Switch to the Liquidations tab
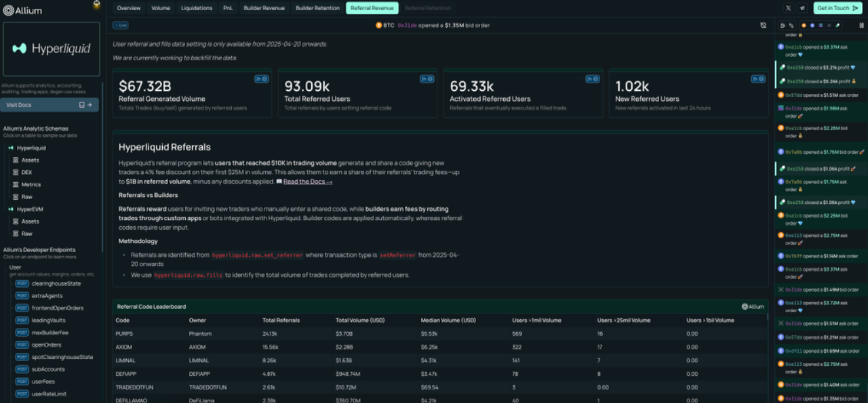Screen dimensions: 868x403 pyautogui.click(x=197, y=8)
